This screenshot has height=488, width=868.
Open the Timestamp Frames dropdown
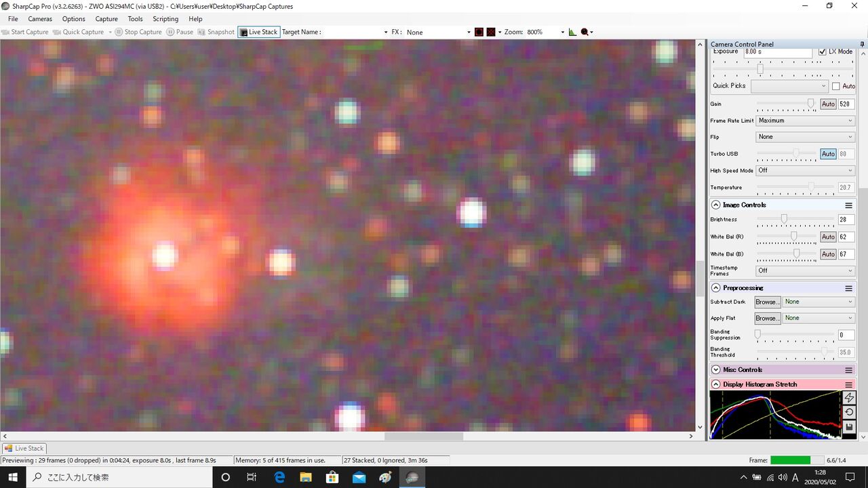[x=806, y=270]
